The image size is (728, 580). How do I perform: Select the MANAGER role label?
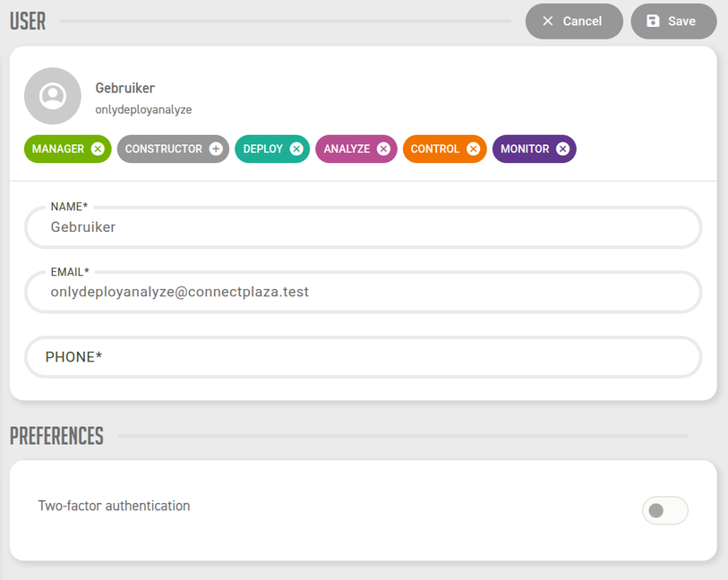coord(58,149)
